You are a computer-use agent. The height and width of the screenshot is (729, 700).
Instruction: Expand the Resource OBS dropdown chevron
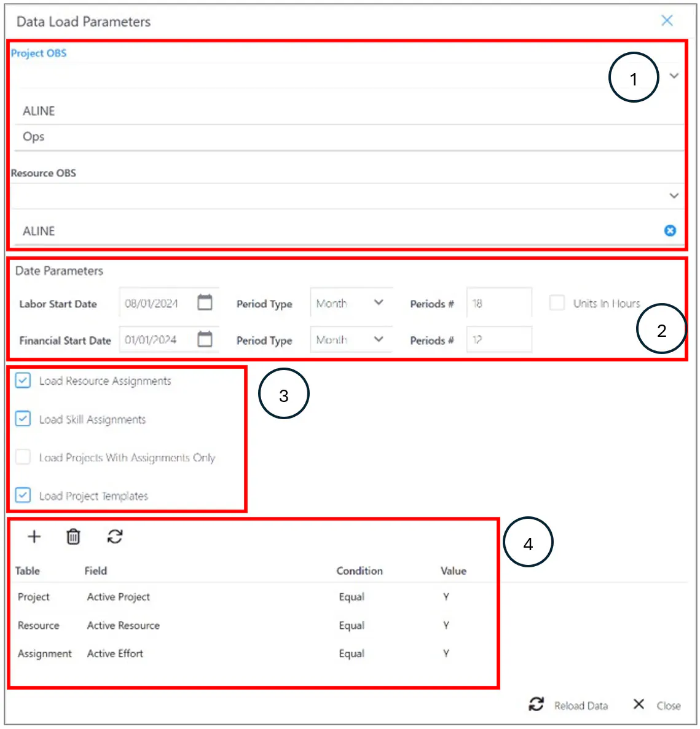pyautogui.click(x=674, y=195)
